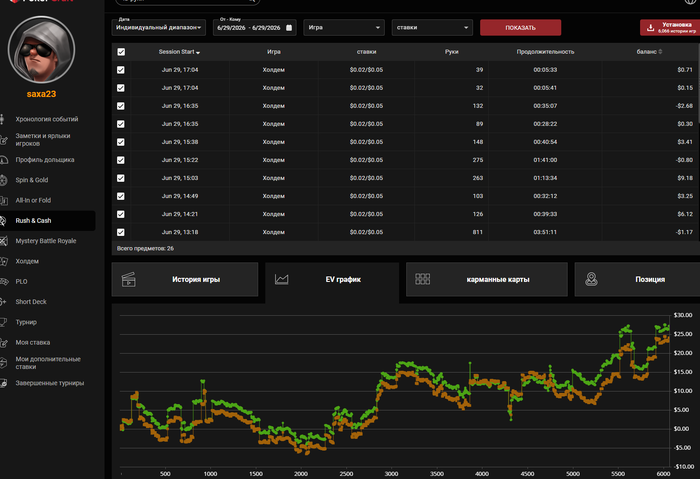Click the Мои дополнительные ставки icon

[4, 362]
